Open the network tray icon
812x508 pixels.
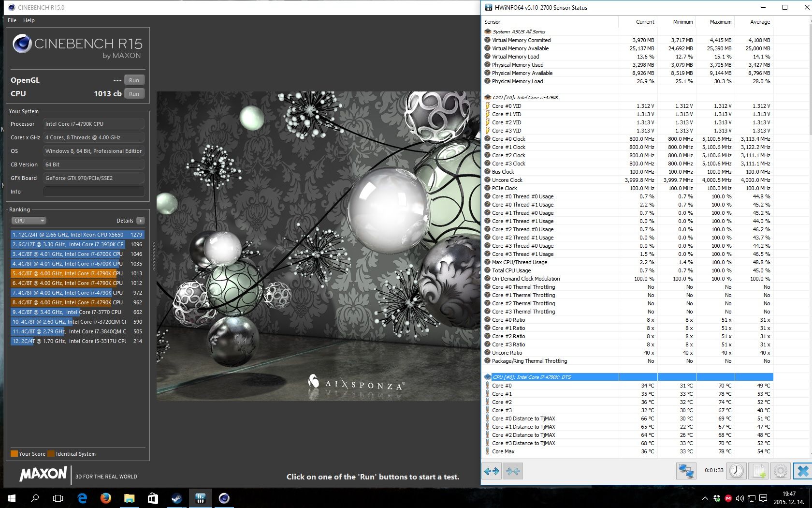(x=752, y=498)
